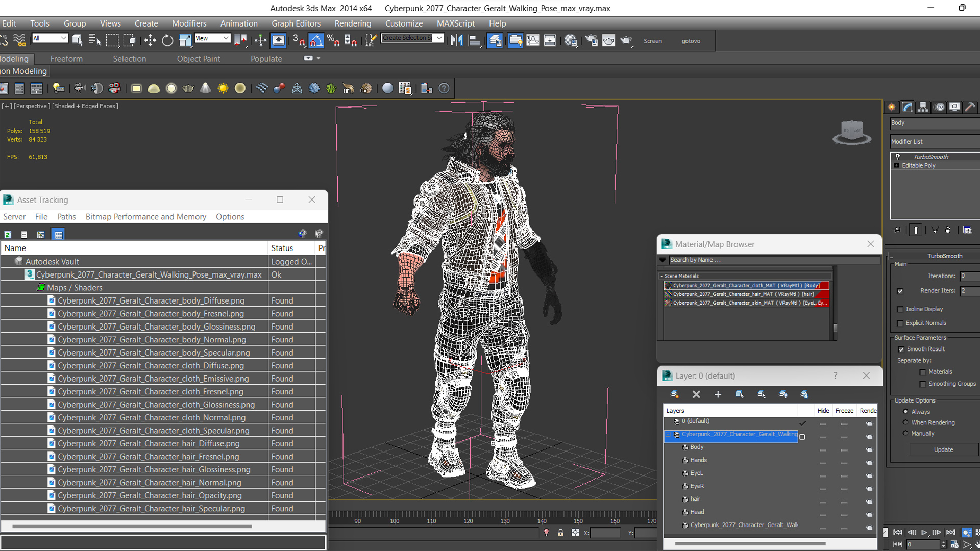This screenshot has width=980, height=551.
Task: Collapse the Scene Materials group
Action: pos(661,276)
